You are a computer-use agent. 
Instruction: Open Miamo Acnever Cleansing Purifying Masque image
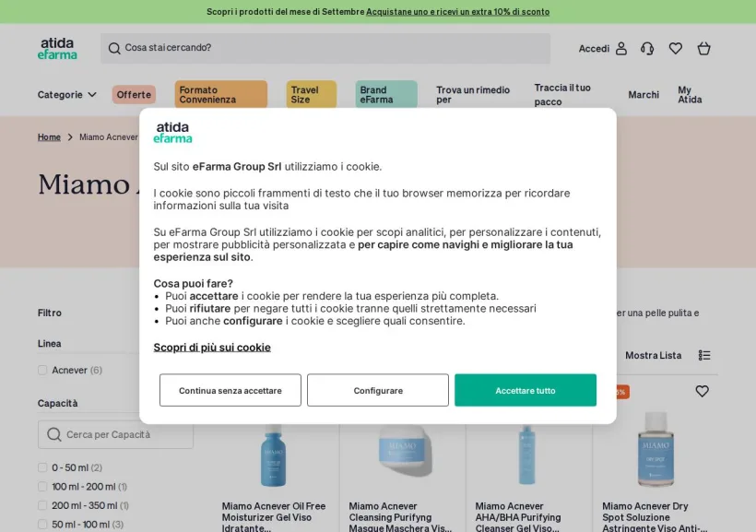pos(403,451)
